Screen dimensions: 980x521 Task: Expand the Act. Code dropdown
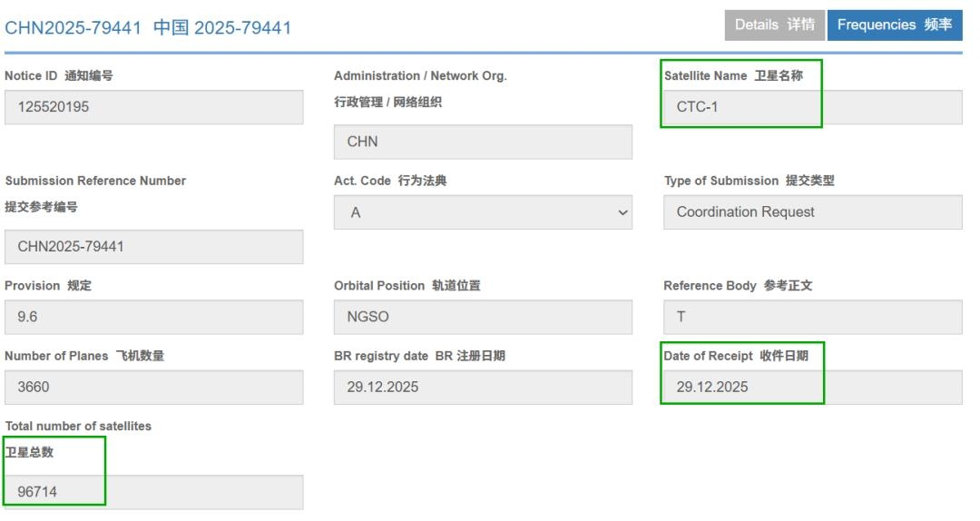[483, 212]
